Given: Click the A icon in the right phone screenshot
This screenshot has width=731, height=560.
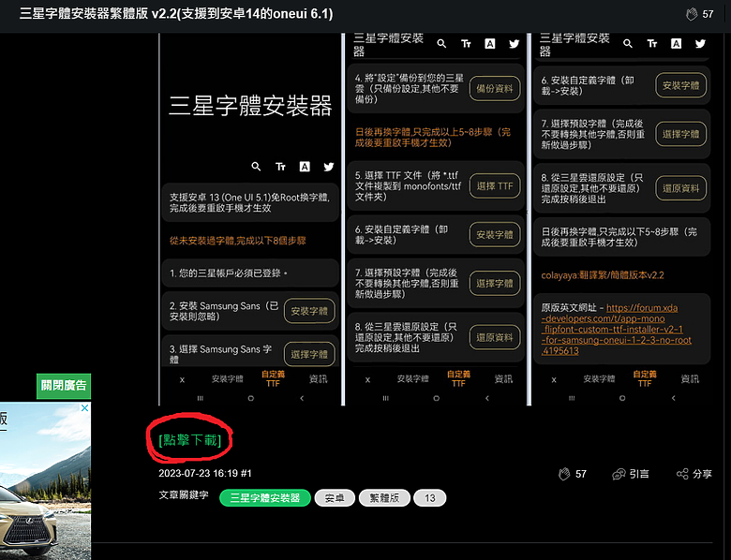Looking at the screenshot, I should [676, 44].
